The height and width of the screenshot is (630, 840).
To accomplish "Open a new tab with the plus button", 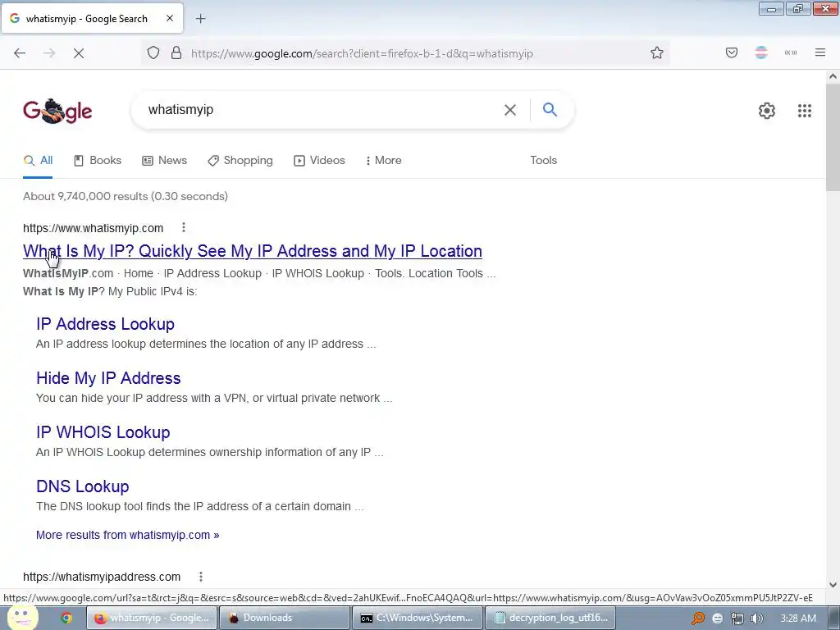I will (x=200, y=19).
